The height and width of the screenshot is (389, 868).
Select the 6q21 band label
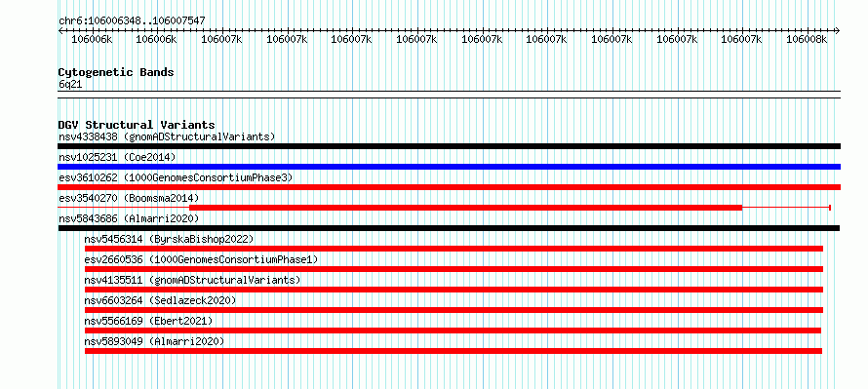click(70, 84)
